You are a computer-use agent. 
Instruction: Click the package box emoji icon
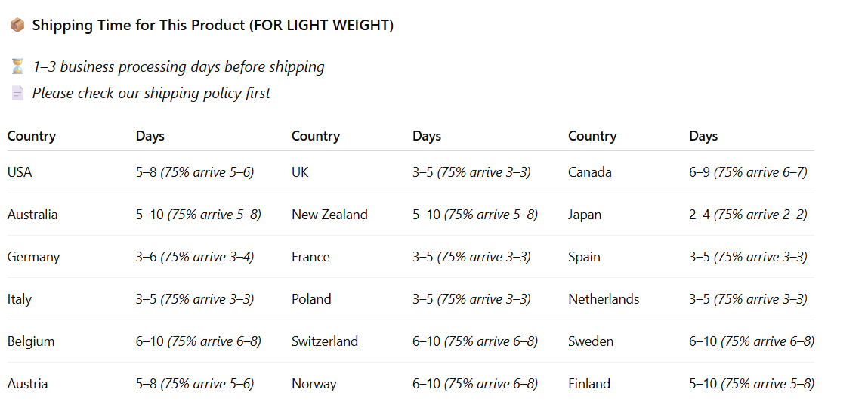(x=17, y=26)
